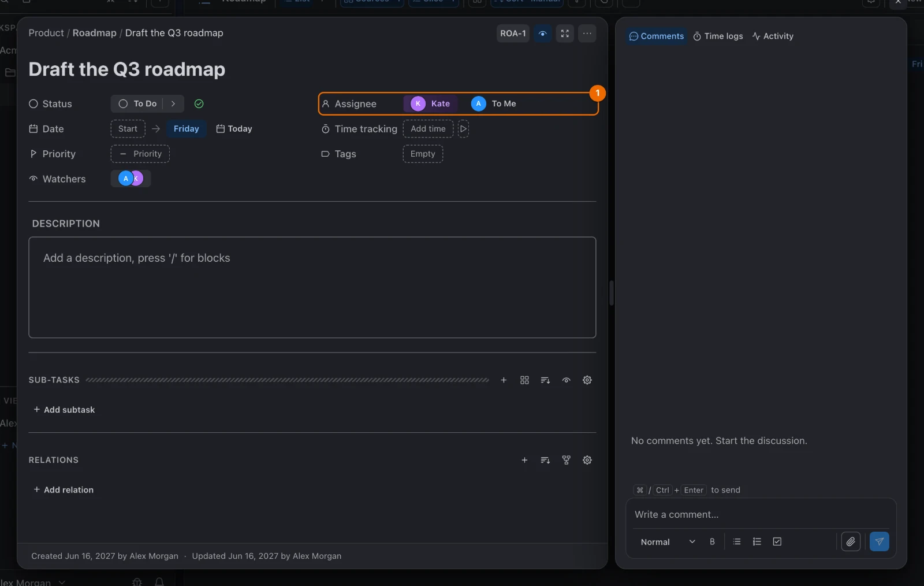Screen dimensions: 924x586
Task: Open the three-dot more options menu
Action: [x=587, y=34]
